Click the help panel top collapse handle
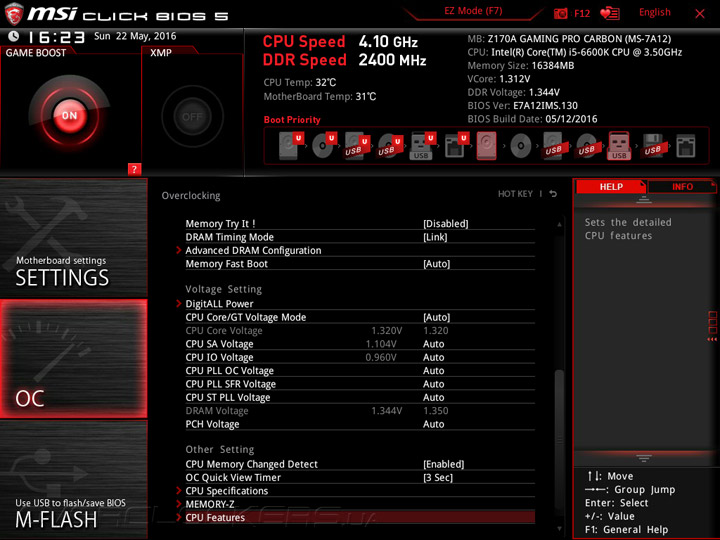The height and width of the screenshot is (540, 720). point(644,200)
